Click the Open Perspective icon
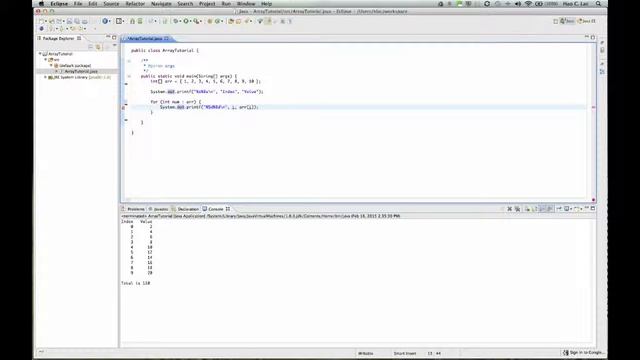Image resolution: width=640 pixels, height=360 pixels. (556, 21)
